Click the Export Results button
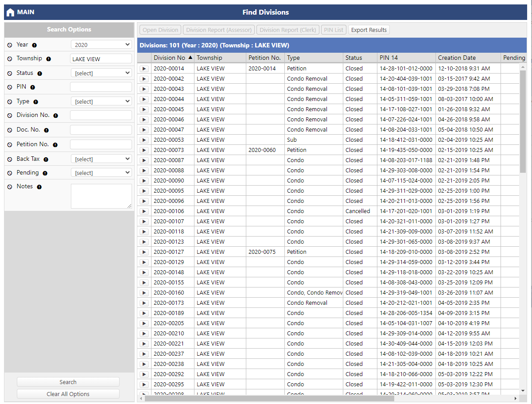Image resolution: width=532 pixels, height=404 pixels. [369, 30]
